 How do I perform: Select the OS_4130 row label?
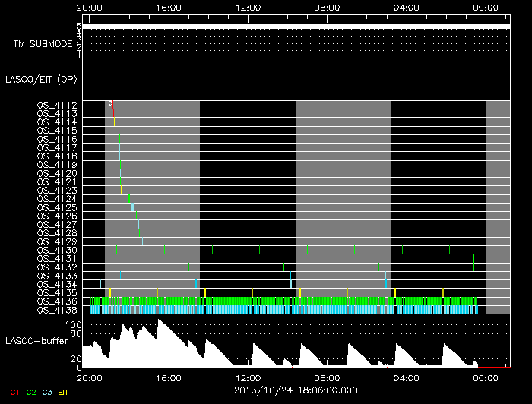(x=57, y=250)
